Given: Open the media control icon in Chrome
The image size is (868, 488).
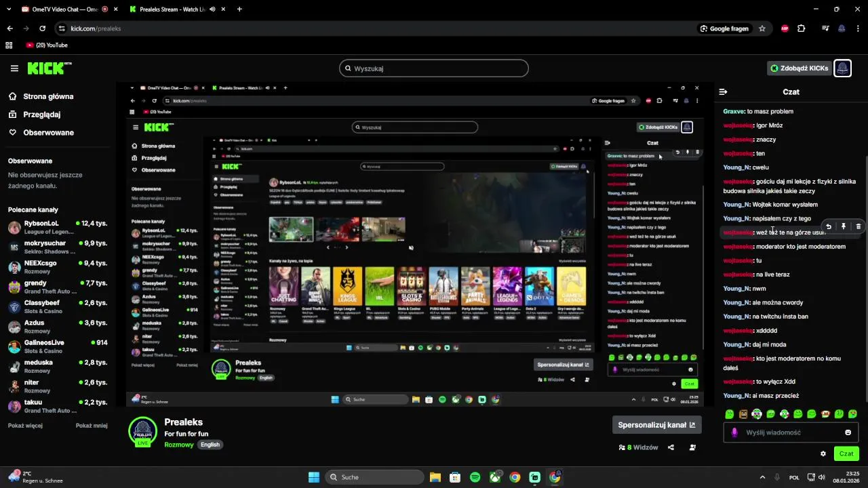Looking at the screenshot, I should (825, 28).
